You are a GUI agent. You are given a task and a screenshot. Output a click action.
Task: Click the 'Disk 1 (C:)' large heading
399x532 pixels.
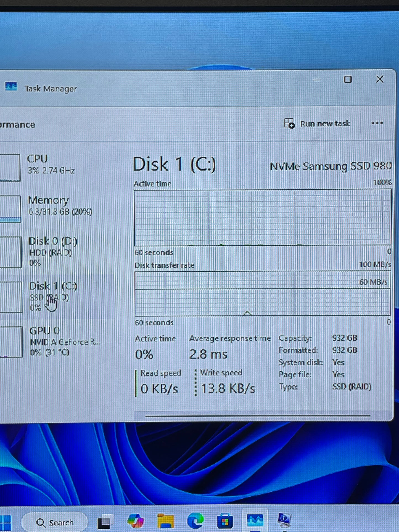(175, 165)
